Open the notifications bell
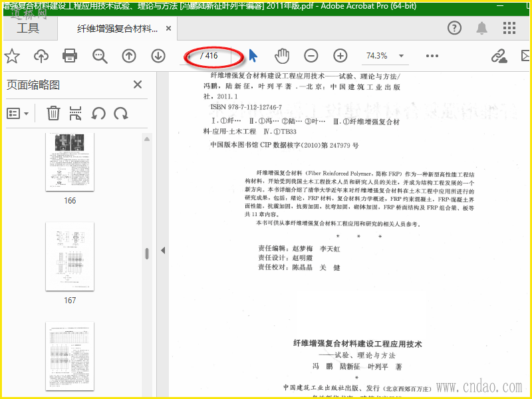 point(481,28)
